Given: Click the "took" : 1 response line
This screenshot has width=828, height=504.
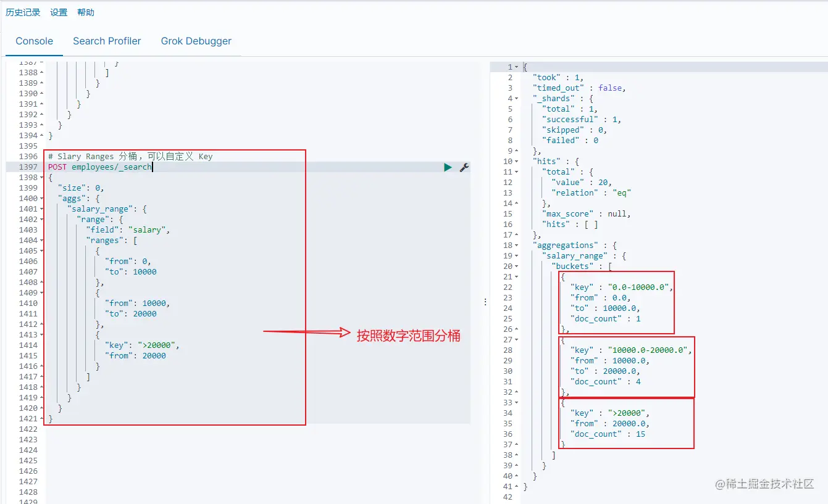Looking at the screenshot, I should tap(558, 77).
